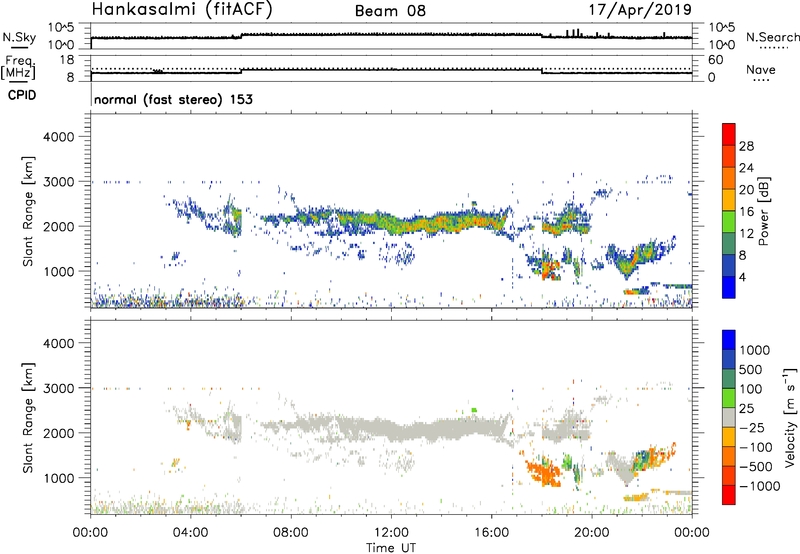Viewport: 800px width, 554px height.
Task: Click the 'N.Search' legend label
Action: click(x=772, y=37)
